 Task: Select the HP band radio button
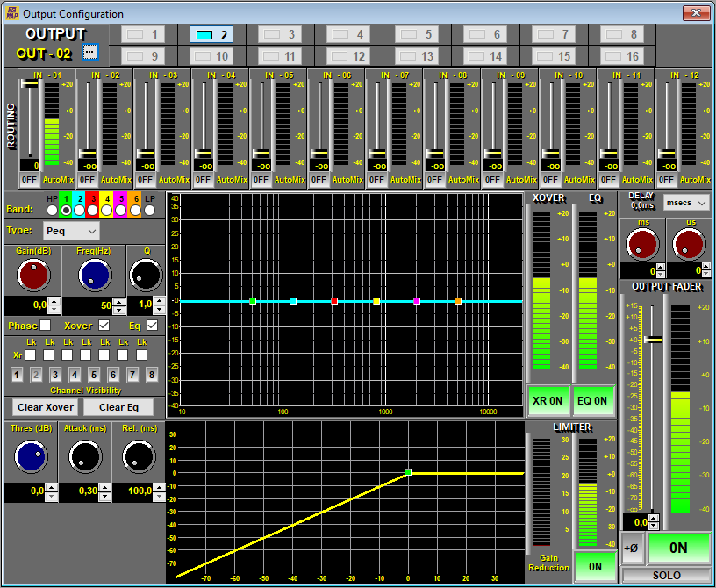53,211
